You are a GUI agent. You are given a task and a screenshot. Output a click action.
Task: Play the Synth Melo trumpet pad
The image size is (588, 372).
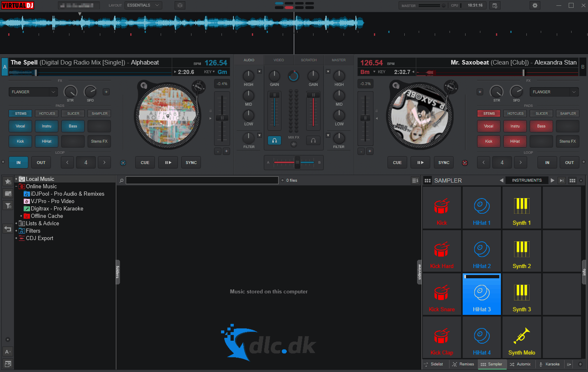click(521, 337)
